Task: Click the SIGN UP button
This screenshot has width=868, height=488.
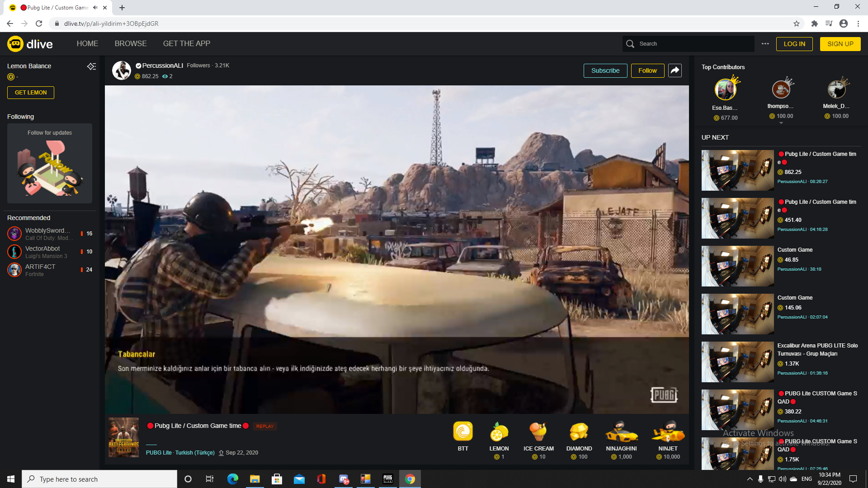Action: [840, 44]
